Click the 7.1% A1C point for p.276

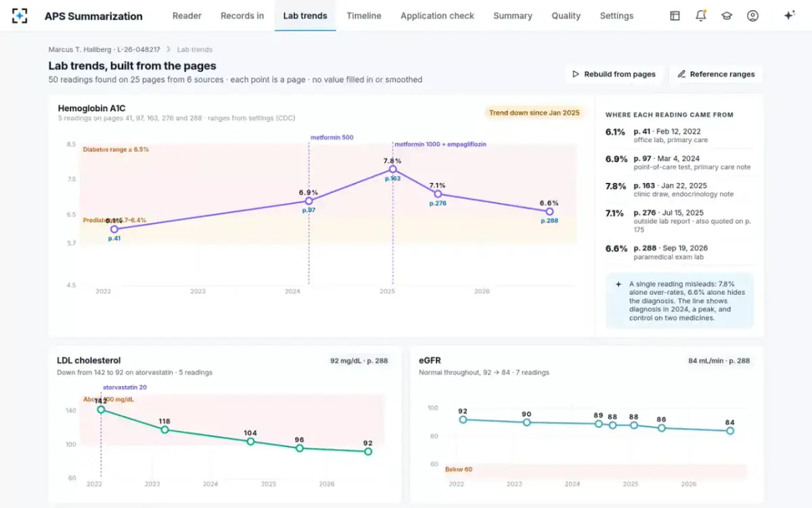click(x=438, y=194)
